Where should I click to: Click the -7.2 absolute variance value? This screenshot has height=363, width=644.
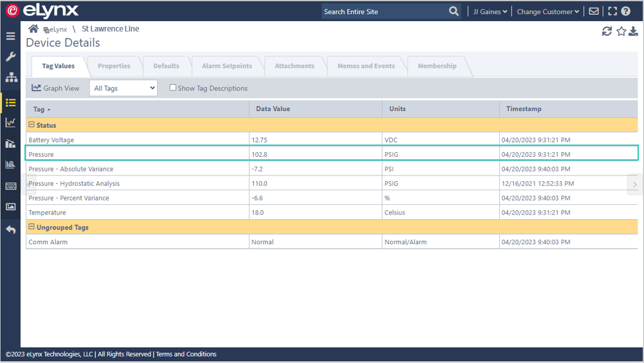click(x=257, y=169)
